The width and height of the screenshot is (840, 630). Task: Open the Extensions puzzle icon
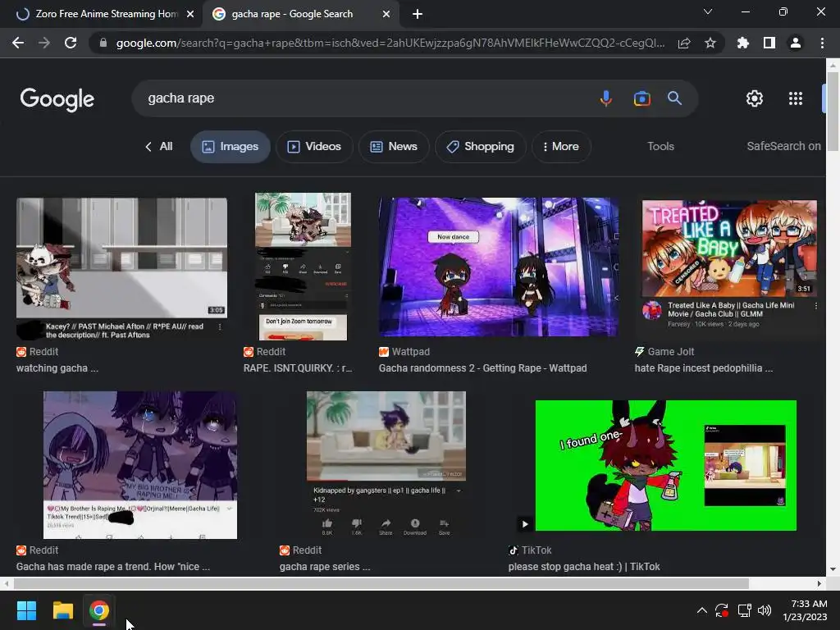click(x=743, y=43)
